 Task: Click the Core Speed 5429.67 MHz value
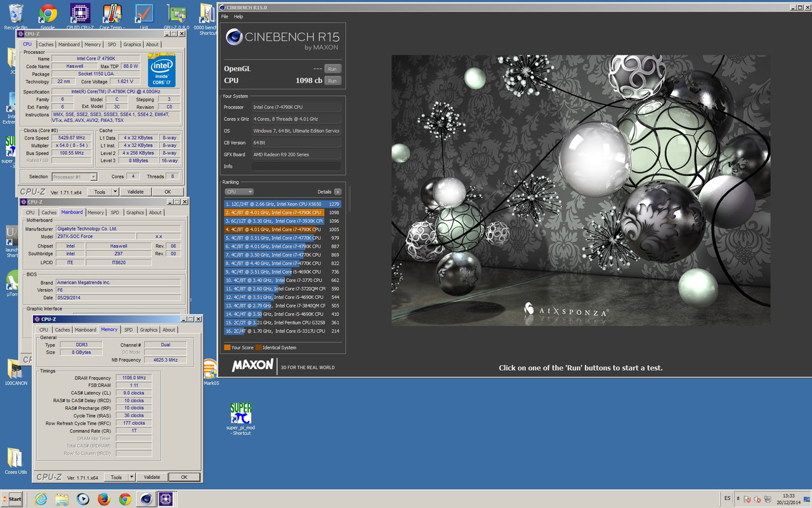[x=72, y=138]
